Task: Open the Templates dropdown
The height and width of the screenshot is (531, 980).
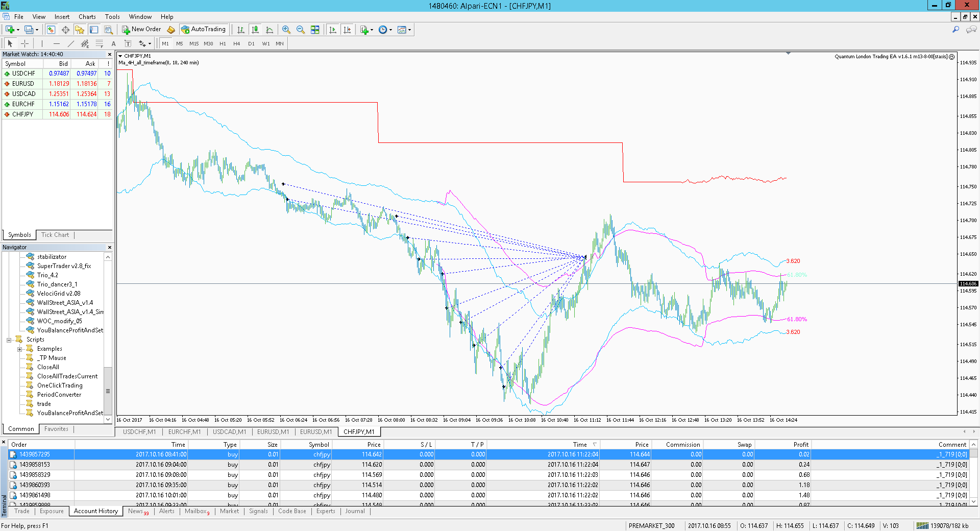Action: (x=404, y=30)
